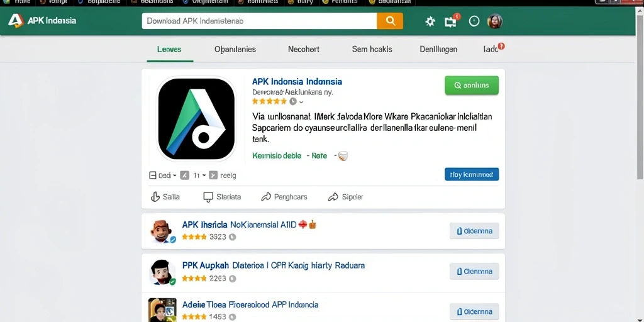Open 'Adeiie Tloea Fioereolood' app thumbnail

click(162, 309)
